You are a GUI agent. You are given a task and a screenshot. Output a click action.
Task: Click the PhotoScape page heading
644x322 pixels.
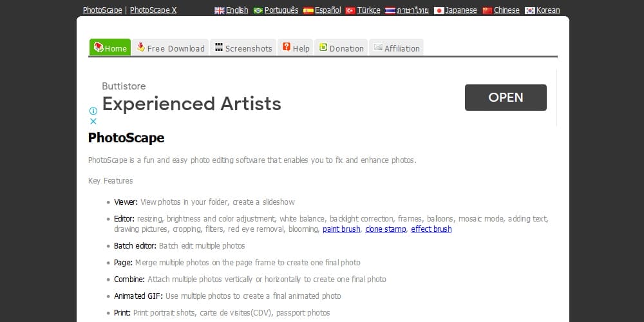click(126, 138)
